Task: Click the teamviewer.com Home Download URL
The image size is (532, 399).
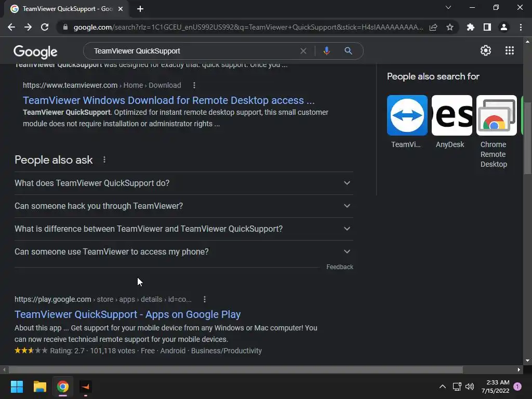Action: pyautogui.click(x=102, y=85)
